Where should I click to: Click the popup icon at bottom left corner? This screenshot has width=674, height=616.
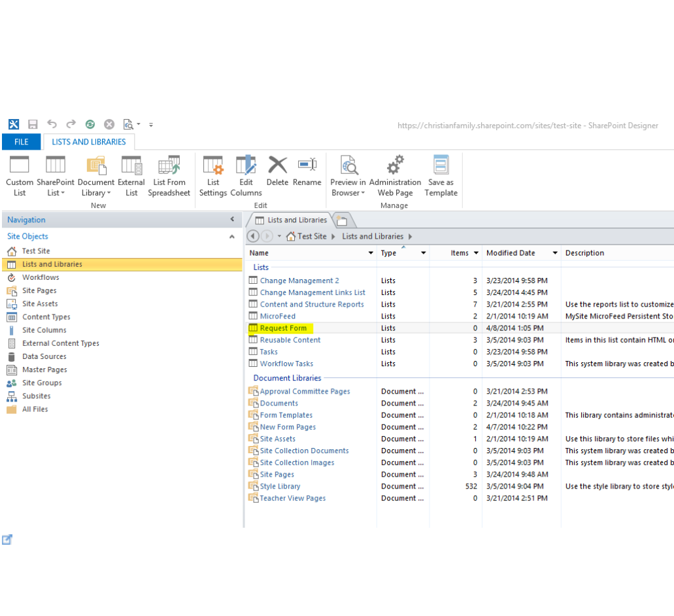pos(7,539)
